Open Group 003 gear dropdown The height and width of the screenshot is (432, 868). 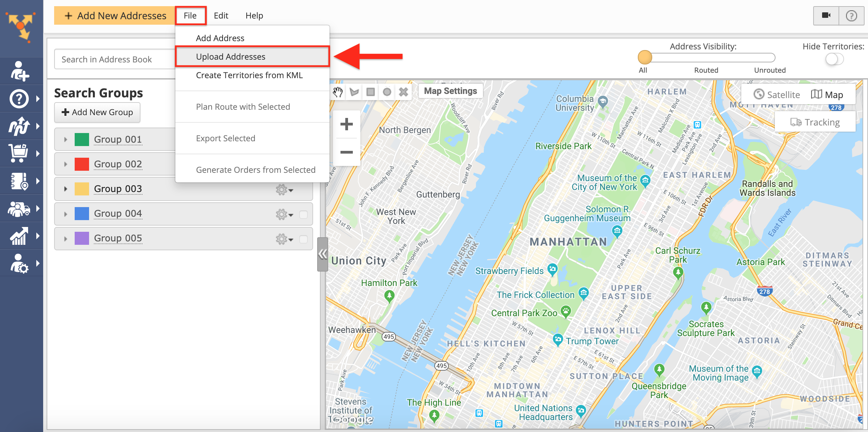tap(284, 190)
